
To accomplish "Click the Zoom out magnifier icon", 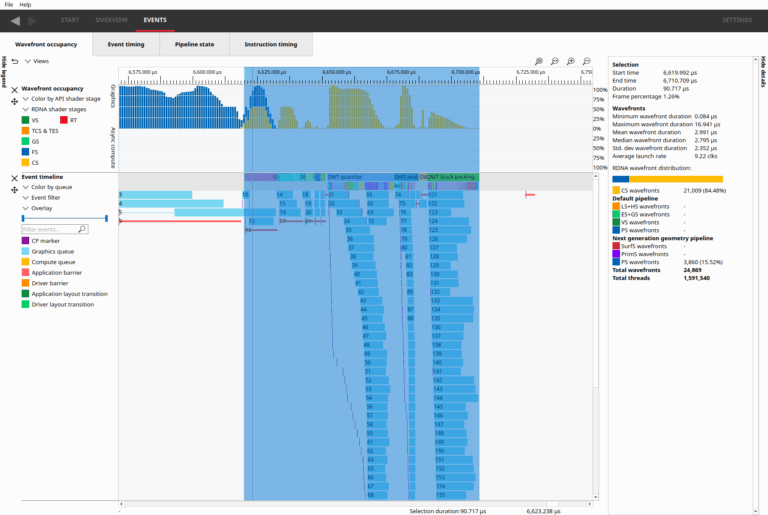I will [x=586, y=61].
